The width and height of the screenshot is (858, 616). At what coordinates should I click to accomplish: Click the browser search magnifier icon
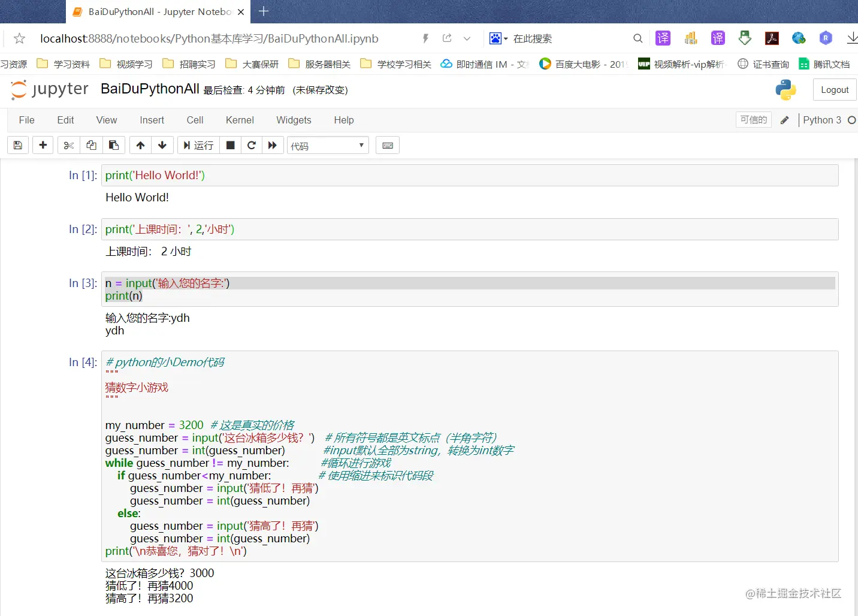[638, 38]
